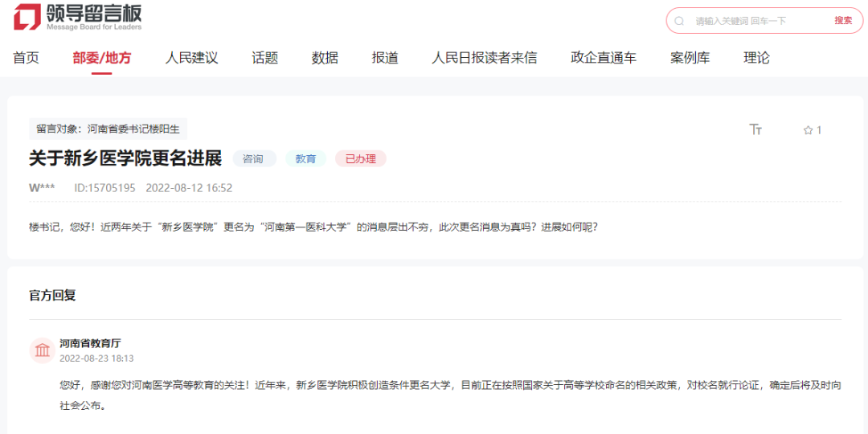The width and height of the screenshot is (868, 434).
Task: Click the 领导留言板 logo
Action: 78,17
